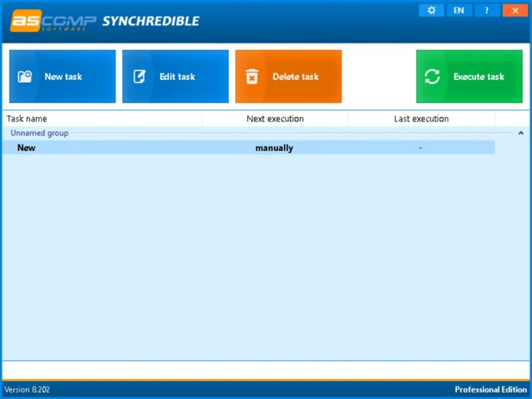
Task: Open settings via the gear icon
Action: click(432, 11)
